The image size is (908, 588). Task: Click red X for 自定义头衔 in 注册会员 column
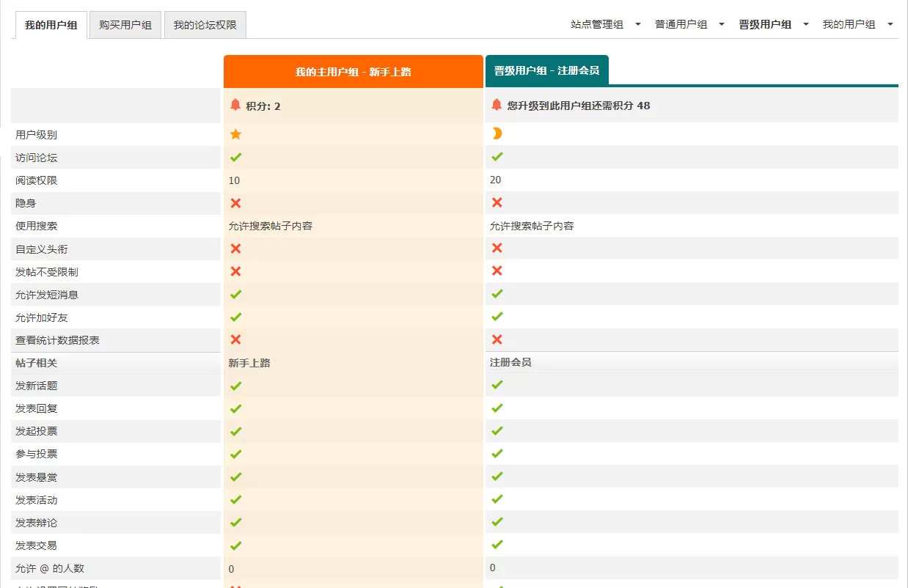[497, 248]
